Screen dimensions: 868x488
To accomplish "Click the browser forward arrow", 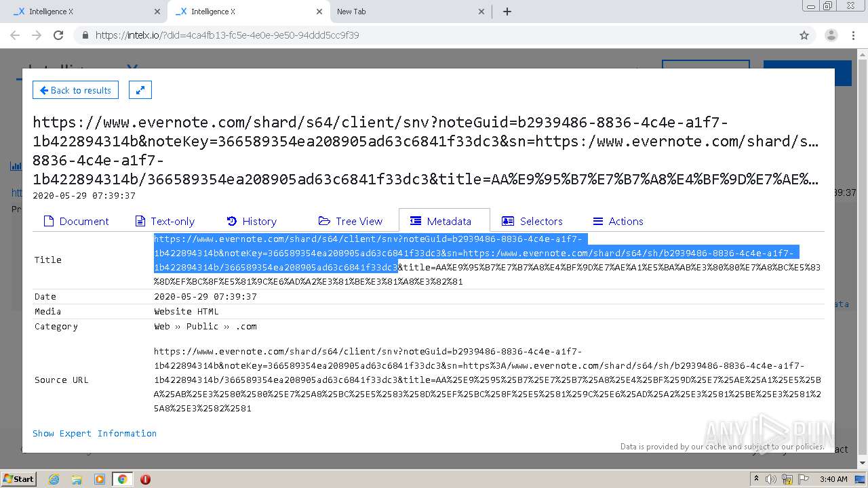I will tap(37, 35).
